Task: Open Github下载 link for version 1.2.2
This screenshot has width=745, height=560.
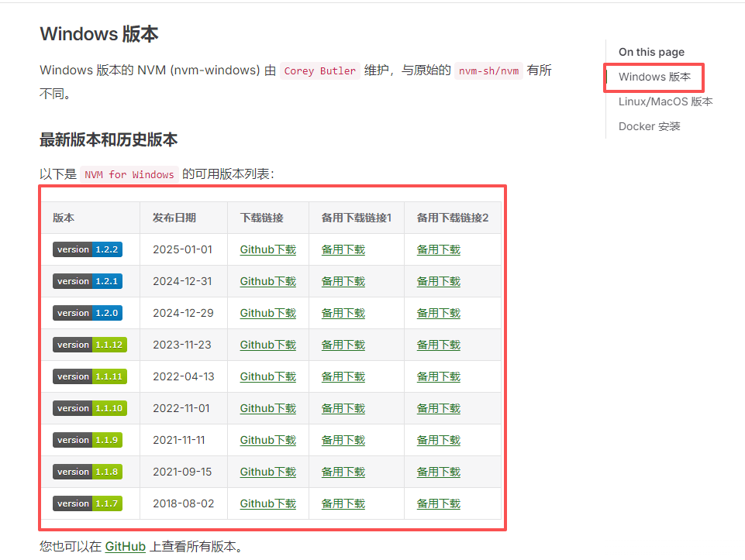Action: pyautogui.click(x=268, y=249)
